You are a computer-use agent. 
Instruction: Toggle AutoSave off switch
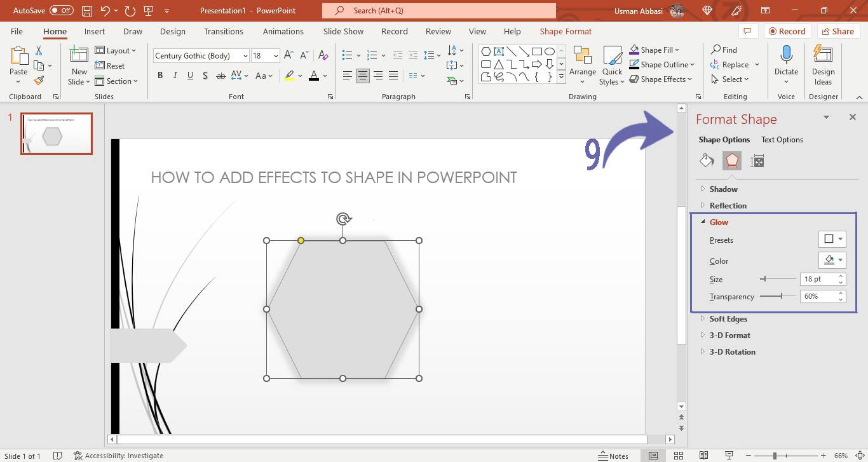61,11
